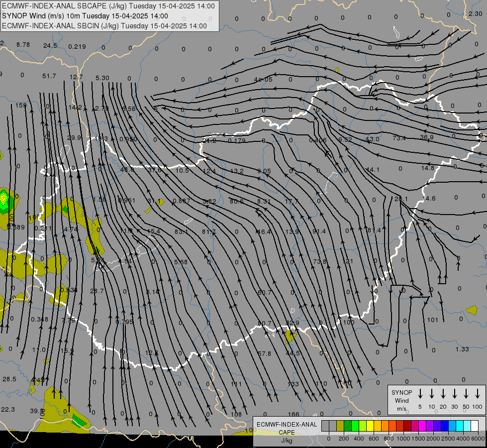Click the map value 82.9
The image size is (487, 448).
click(x=292, y=323)
